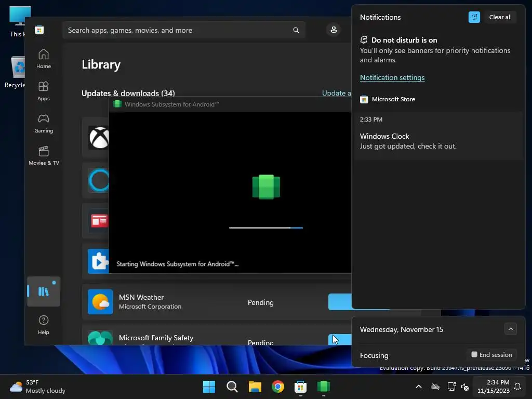Click the Pending status for MSN Weather

pos(261,302)
